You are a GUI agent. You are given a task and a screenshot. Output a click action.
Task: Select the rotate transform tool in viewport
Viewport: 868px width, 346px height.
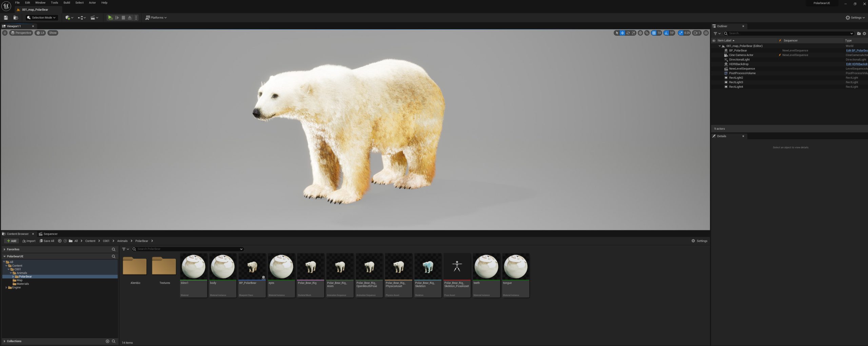click(x=628, y=33)
